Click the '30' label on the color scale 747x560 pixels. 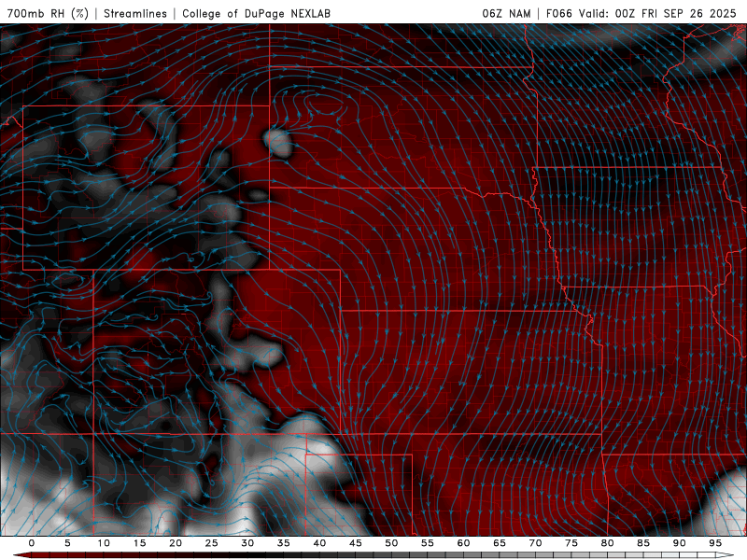click(247, 543)
